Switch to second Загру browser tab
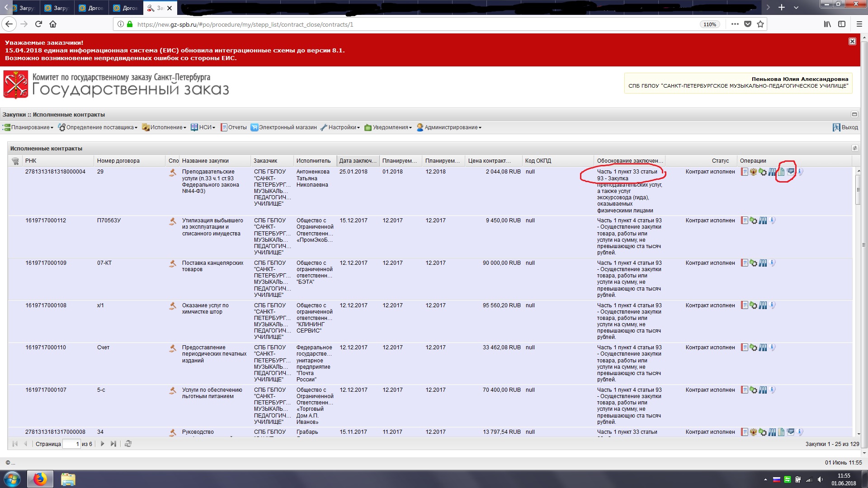Image resolution: width=868 pixels, height=488 pixels. click(57, 8)
